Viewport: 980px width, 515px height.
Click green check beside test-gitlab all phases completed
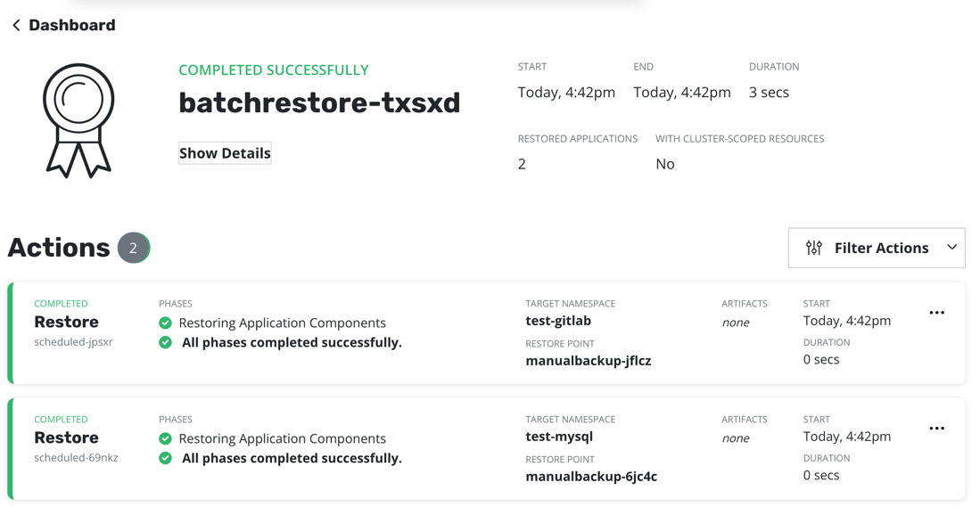[x=165, y=342]
